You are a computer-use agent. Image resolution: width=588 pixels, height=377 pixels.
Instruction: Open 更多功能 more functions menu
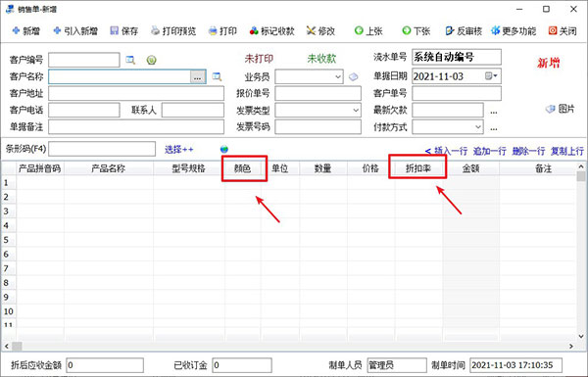514,30
